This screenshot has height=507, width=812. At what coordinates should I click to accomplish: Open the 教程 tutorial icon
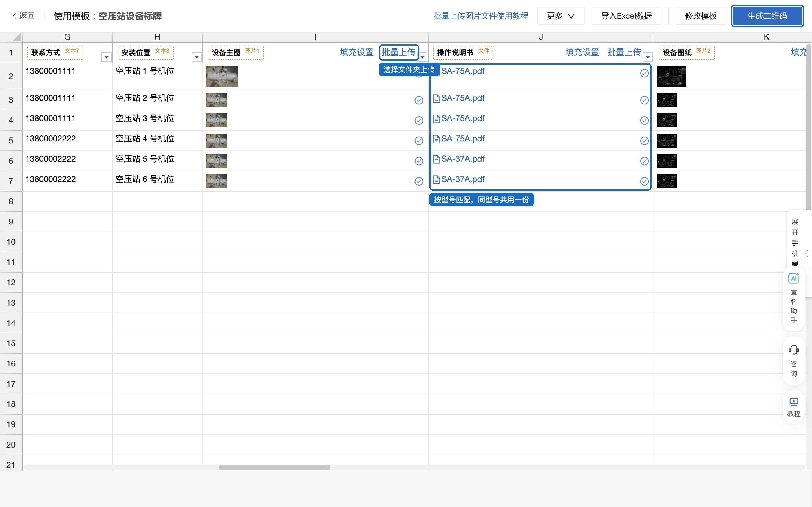point(794,407)
